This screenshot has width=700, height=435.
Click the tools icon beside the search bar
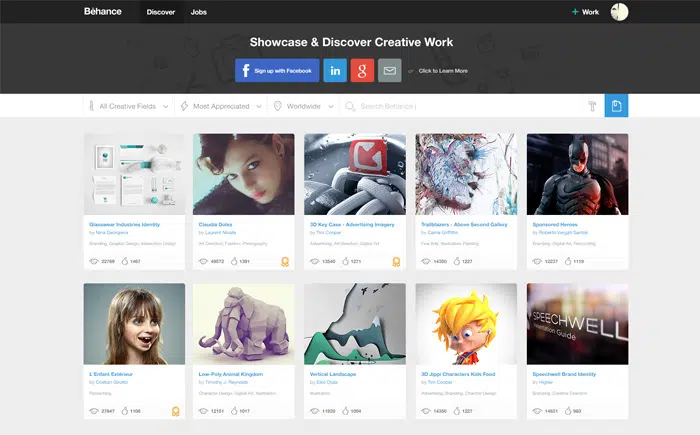pyautogui.click(x=591, y=106)
